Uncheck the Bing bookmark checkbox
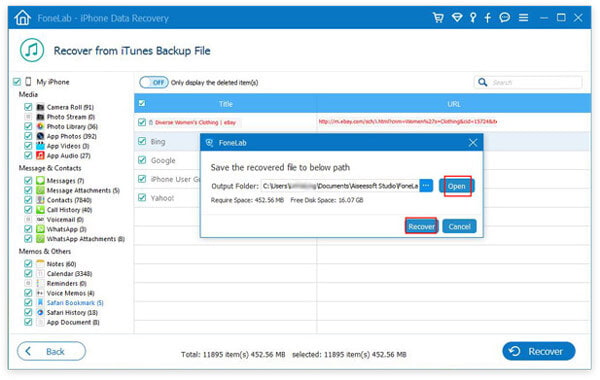The image size is (600, 380). pos(142,141)
